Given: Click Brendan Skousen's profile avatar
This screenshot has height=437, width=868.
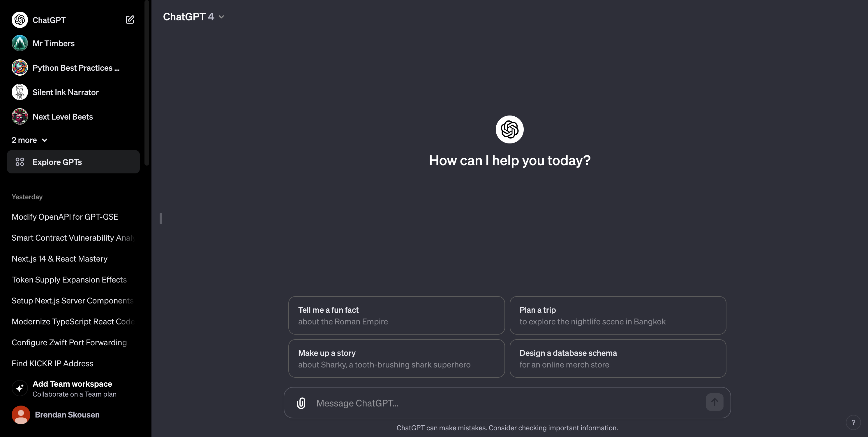Looking at the screenshot, I should point(21,414).
